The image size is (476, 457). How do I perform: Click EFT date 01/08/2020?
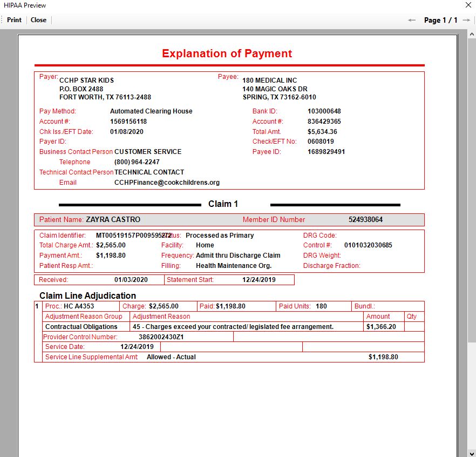coord(127,132)
